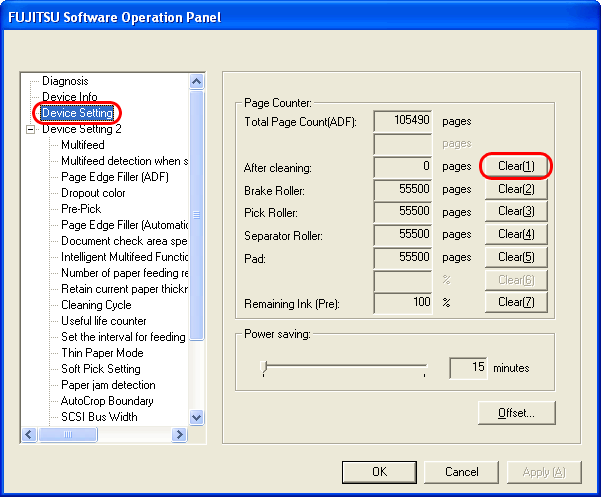Open Paper jam detection setting
The image size is (601, 497).
tap(108, 385)
